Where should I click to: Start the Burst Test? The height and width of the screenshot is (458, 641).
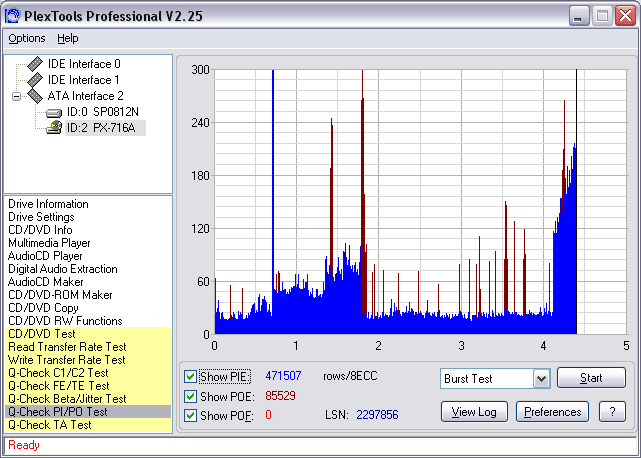click(591, 377)
